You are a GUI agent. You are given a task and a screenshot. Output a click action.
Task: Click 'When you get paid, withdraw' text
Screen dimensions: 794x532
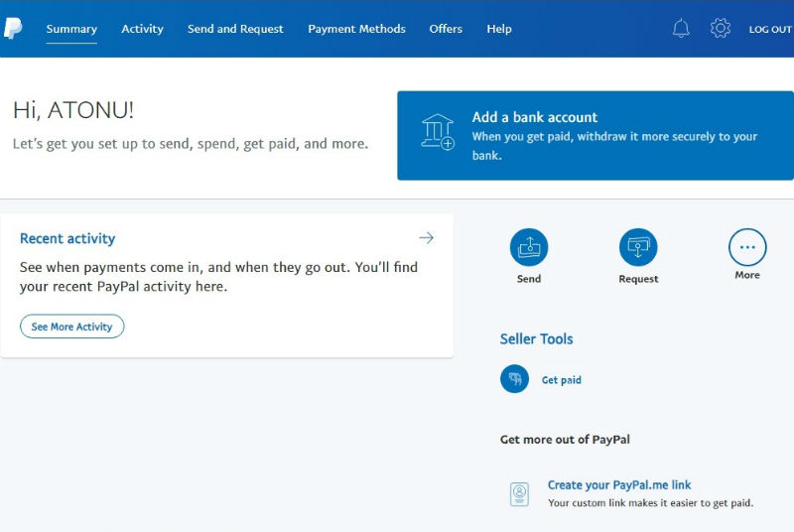[x=614, y=146]
